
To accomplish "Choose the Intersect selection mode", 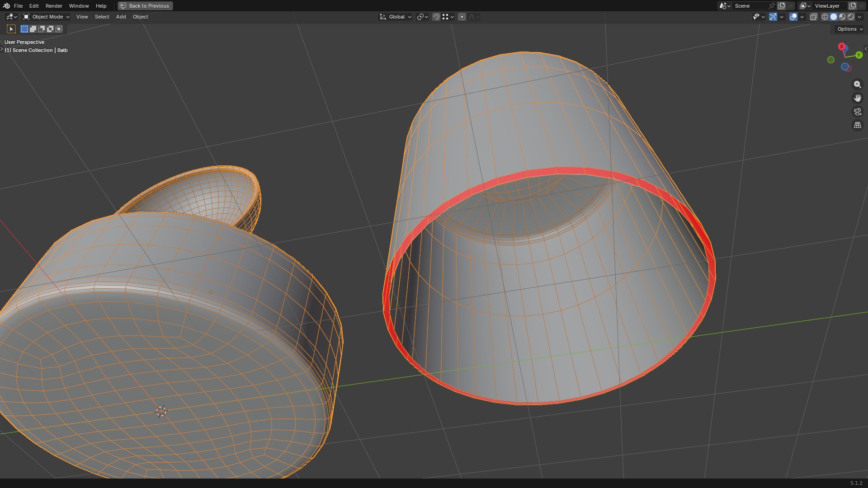I will (59, 29).
